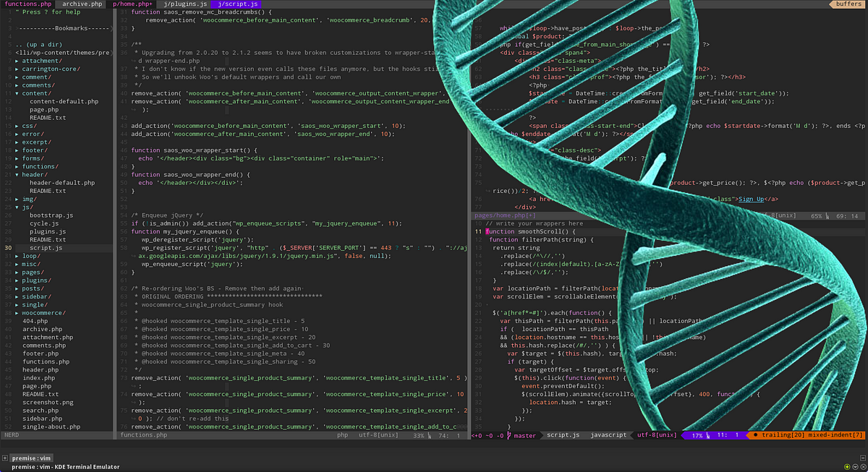Screen dimensions: 868x472
Task: Click the 17% position indicator
Action: click(697, 435)
